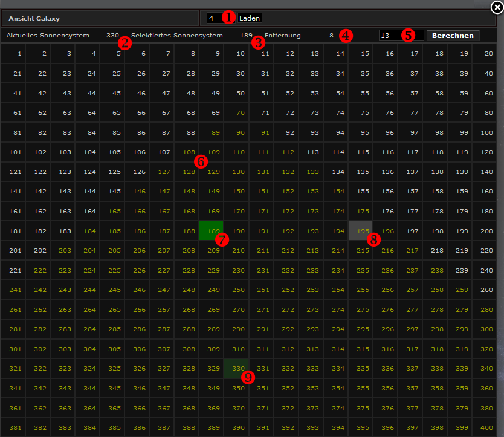Select solar system cell 209

(x=211, y=250)
